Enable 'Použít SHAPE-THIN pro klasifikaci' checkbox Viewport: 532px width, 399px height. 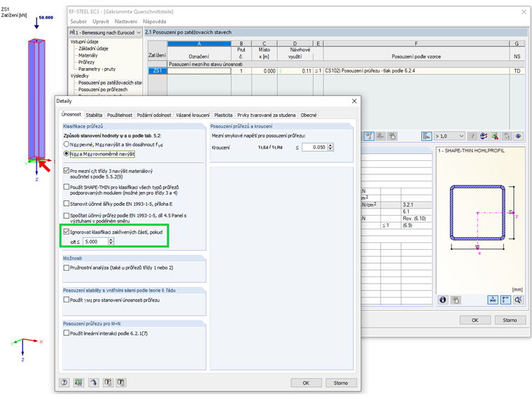tap(66, 187)
